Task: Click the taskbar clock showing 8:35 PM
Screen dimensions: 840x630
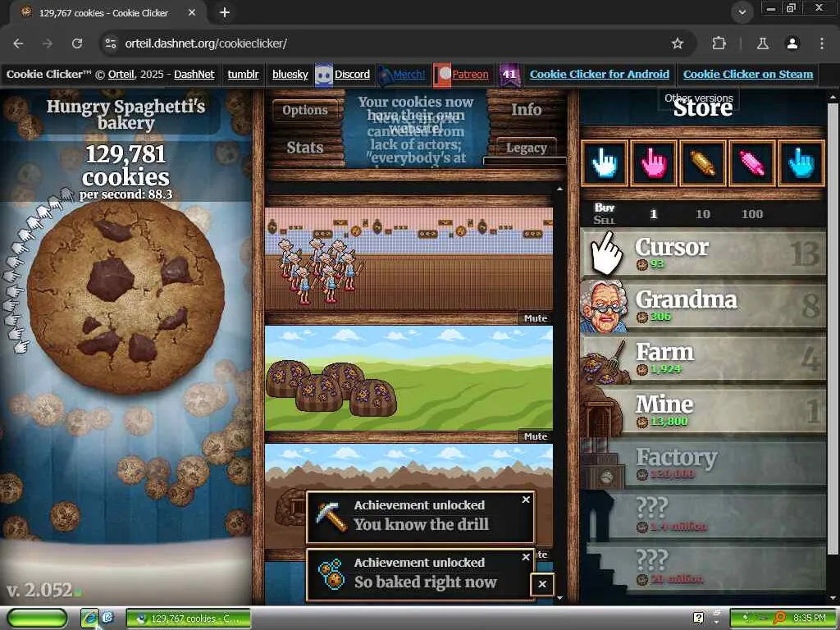Action: coord(809,619)
